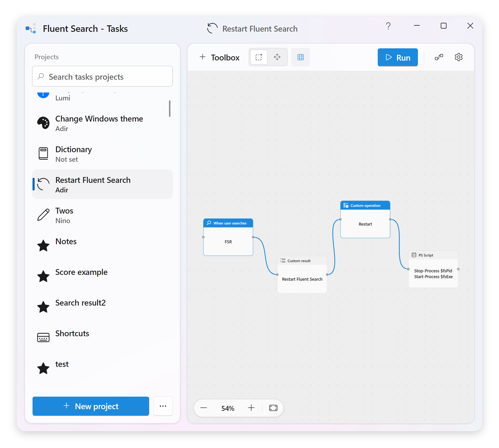Zoom out the canvas with minus button
Screen dimensions: 499x448
(x=204, y=408)
